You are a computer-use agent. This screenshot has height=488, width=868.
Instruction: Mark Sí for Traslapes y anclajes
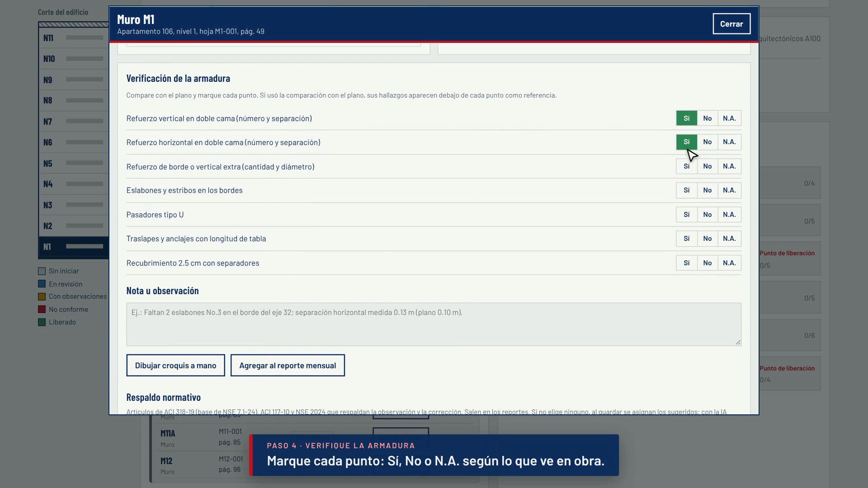tap(686, 239)
